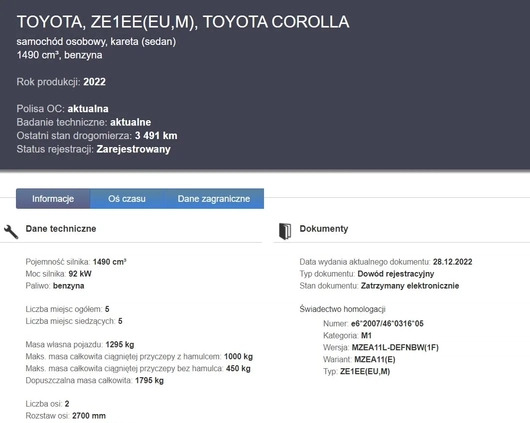Open the Dane zagraniczne tab
This screenshot has width=530, height=423.
(x=214, y=199)
